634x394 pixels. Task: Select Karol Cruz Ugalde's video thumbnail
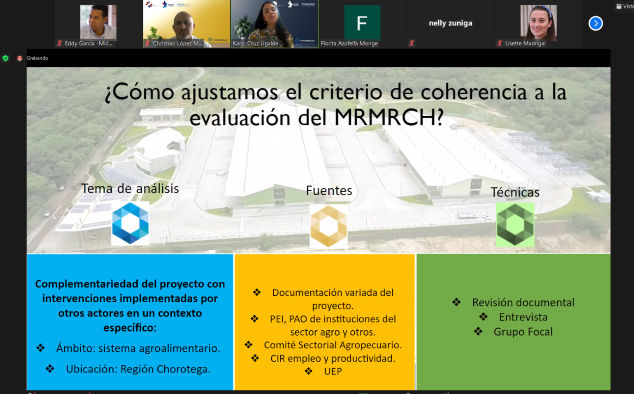[x=275, y=23]
